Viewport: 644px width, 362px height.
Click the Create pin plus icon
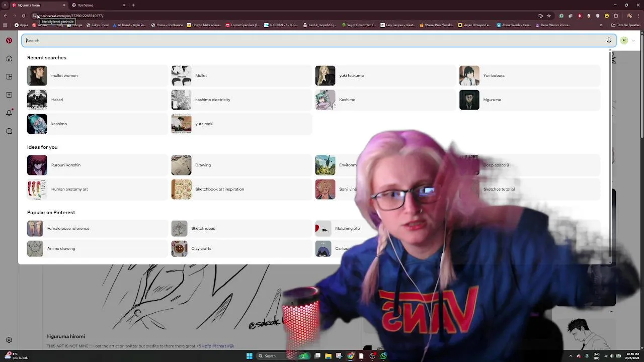9,95
